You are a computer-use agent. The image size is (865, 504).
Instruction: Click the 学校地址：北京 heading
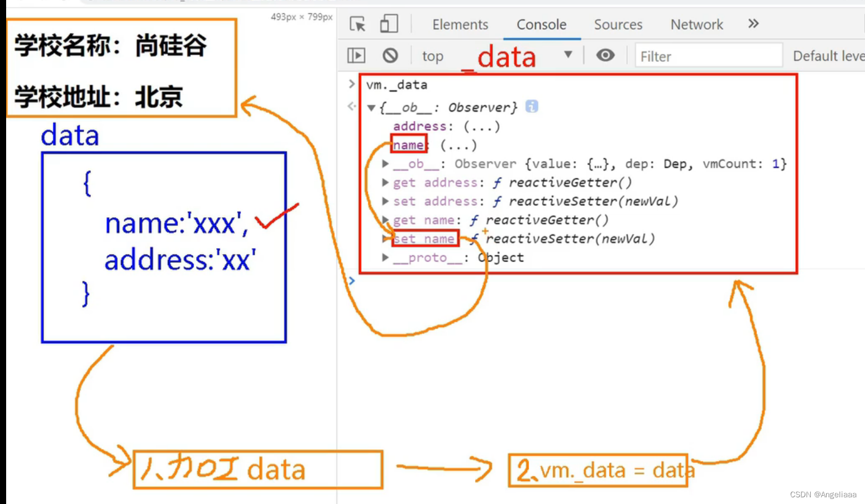pos(98,97)
